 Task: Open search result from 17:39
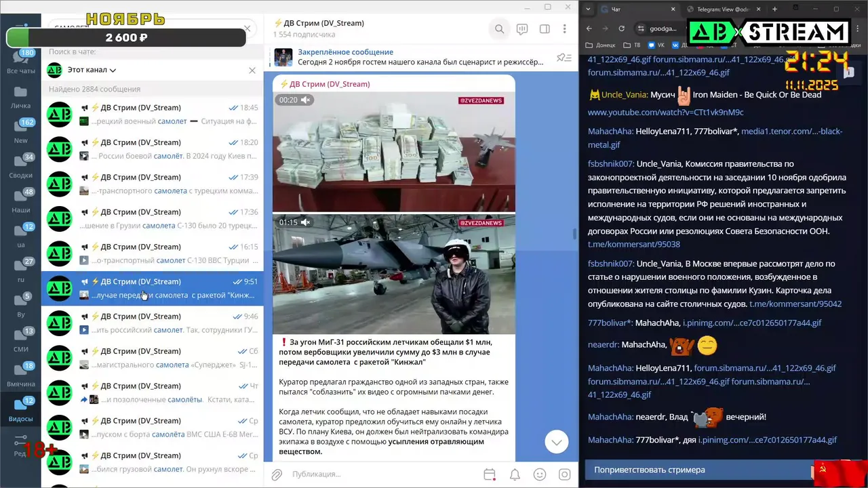(153, 184)
